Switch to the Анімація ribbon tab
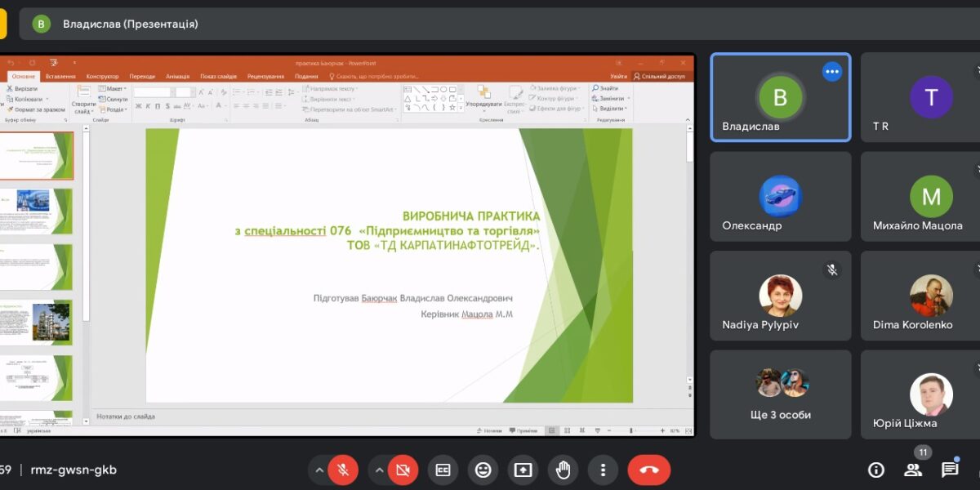 (177, 76)
